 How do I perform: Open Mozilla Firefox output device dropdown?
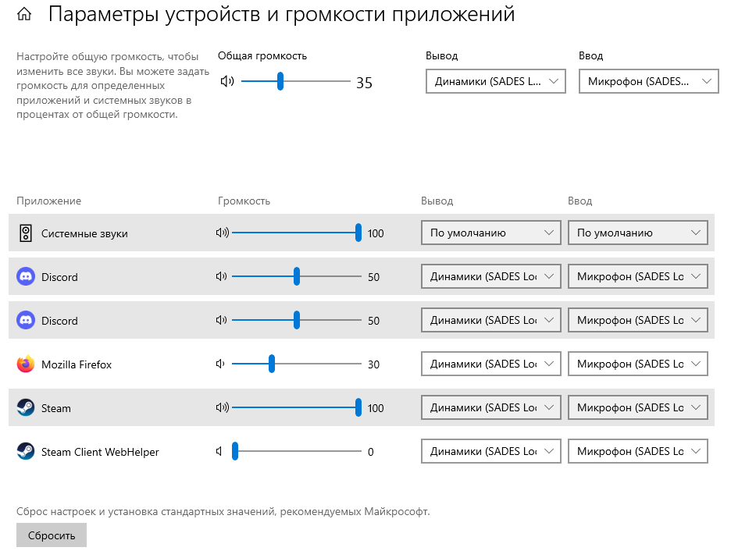(x=490, y=364)
